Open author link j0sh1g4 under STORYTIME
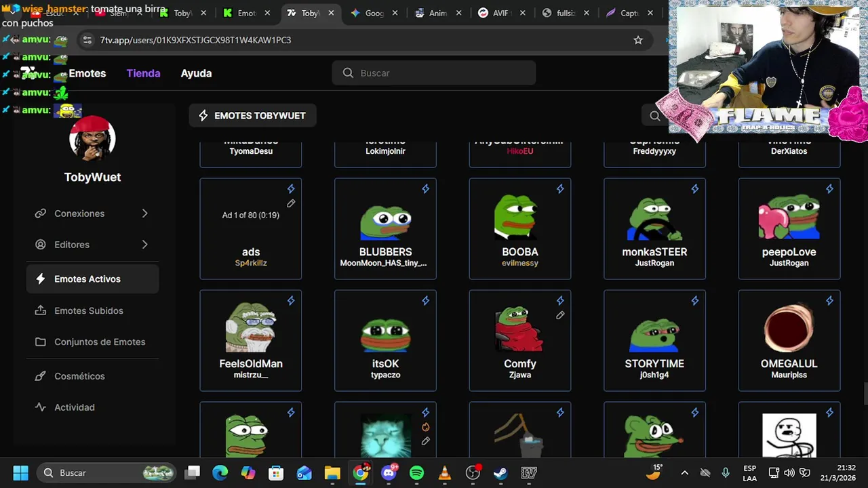868x488 pixels. [x=654, y=375]
